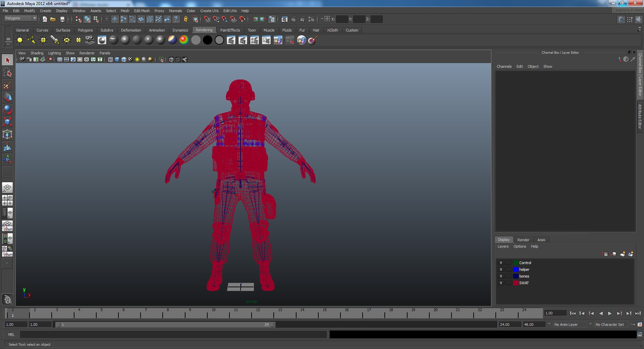Click the layered shader striped sphere icon
Screen dimensions: 644x349
pyautogui.click(x=172, y=40)
